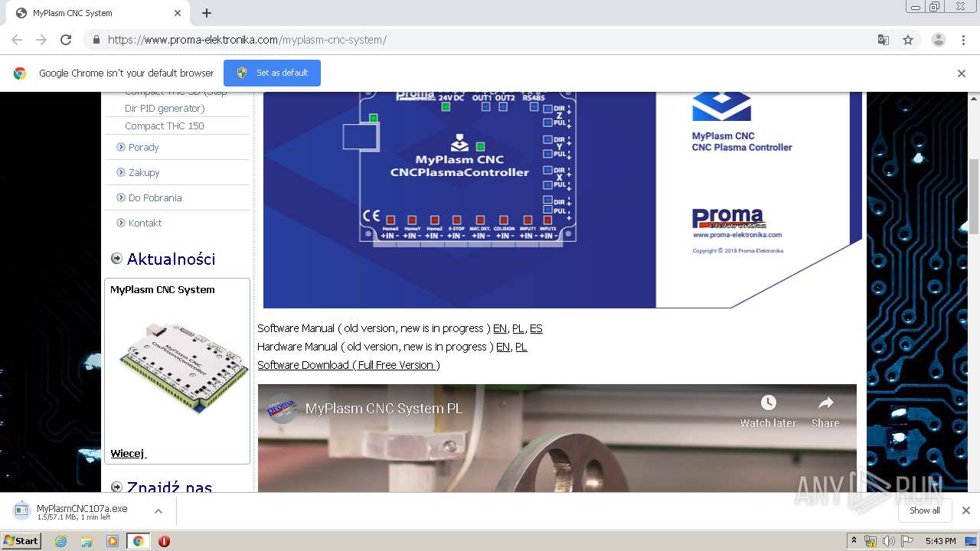
Task: Close the downloads bar
Action: pos(966,510)
